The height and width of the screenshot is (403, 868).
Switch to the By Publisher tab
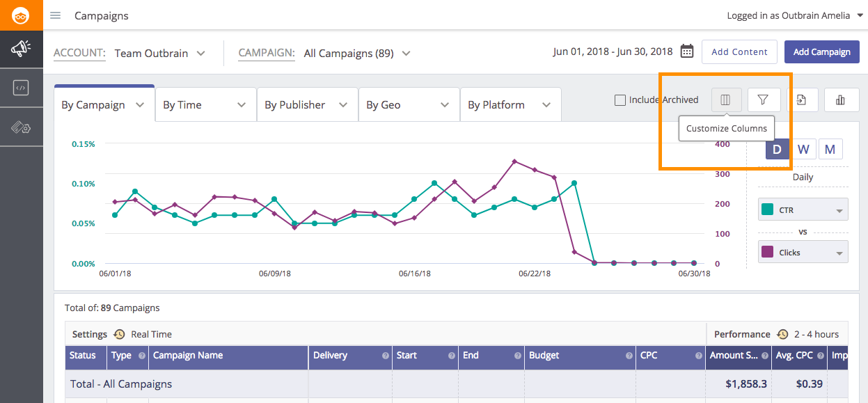(307, 105)
